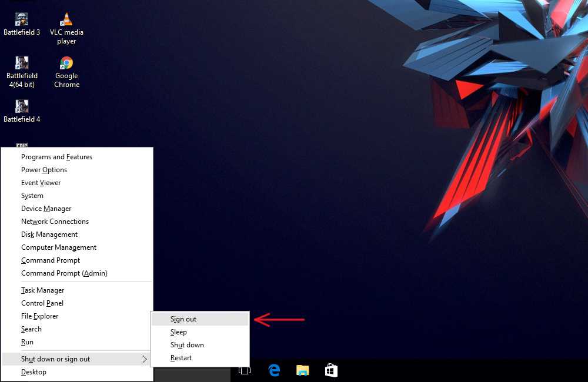Choose the Desktop menu entry
Viewport: 588px width, 382px height.
click(77, 372)
